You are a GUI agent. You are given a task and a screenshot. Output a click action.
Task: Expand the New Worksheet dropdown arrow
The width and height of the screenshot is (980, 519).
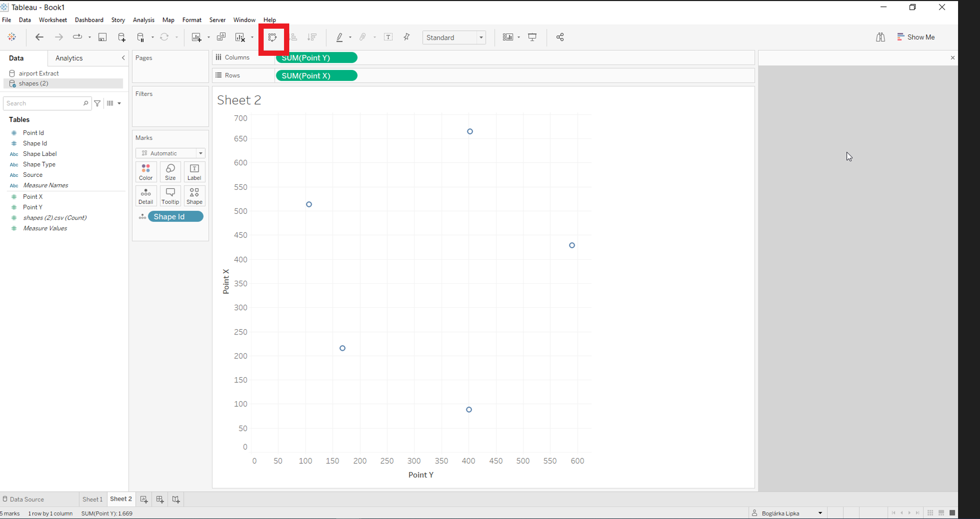tap(208, 38)
